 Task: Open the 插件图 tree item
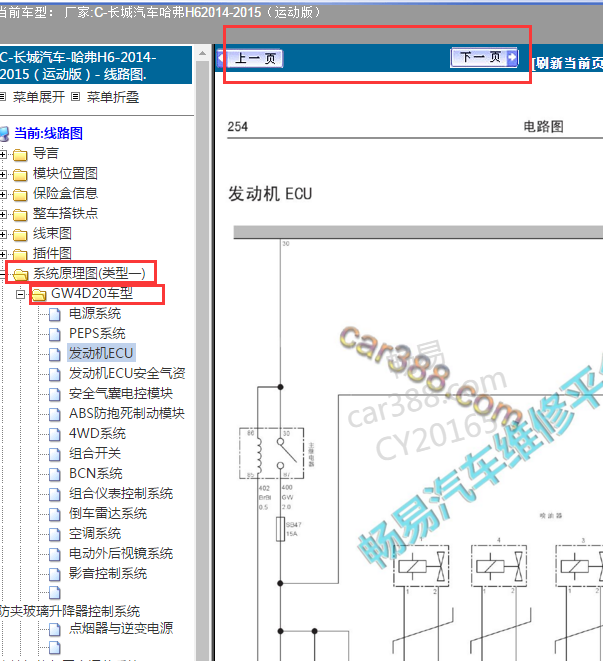pos(52,253)
